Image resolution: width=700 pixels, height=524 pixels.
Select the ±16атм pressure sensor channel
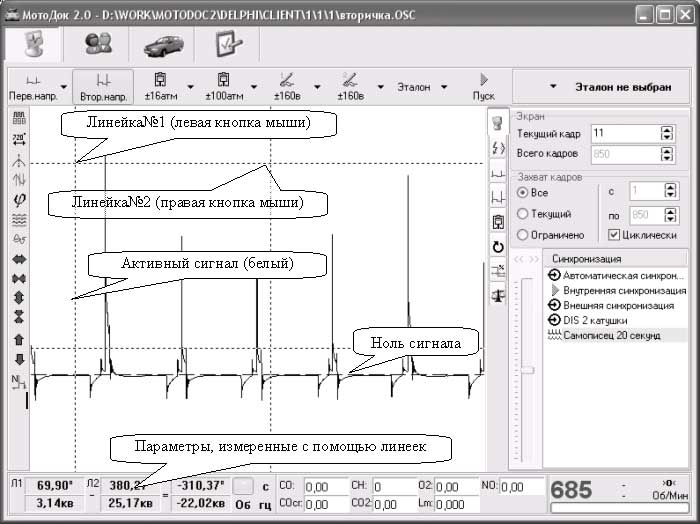tap(161, 87)
